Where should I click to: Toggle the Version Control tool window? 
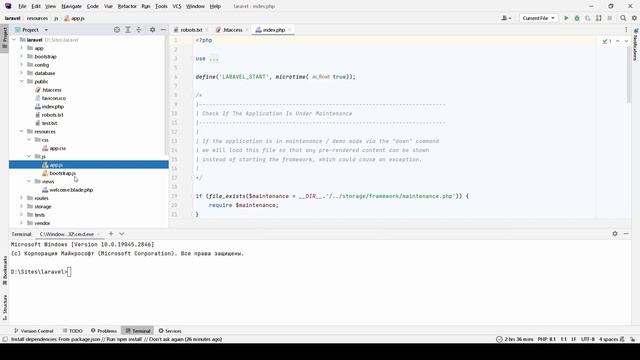(x=33, y=331)
